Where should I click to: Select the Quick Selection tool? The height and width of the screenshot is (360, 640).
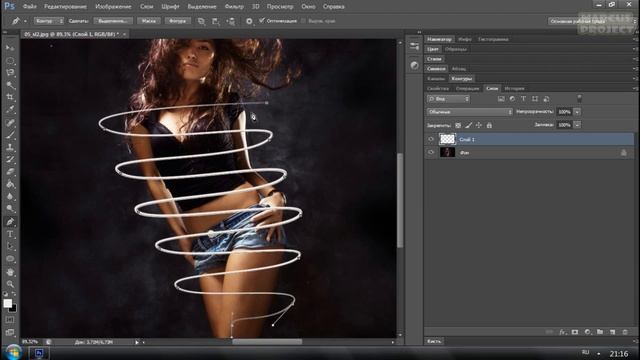10,85
